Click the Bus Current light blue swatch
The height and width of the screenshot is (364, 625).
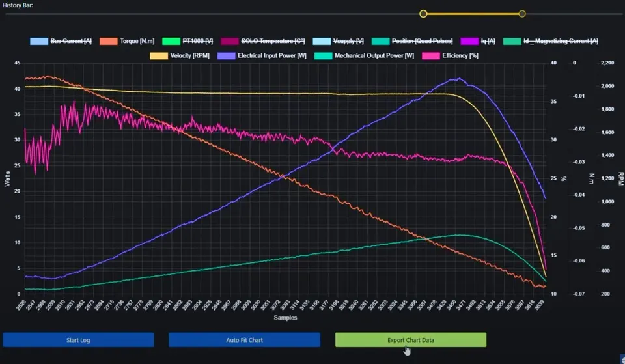(39, 41)
